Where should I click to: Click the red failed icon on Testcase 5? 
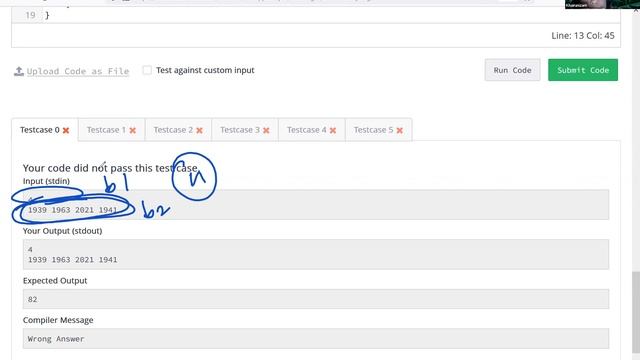pos(400,130)
